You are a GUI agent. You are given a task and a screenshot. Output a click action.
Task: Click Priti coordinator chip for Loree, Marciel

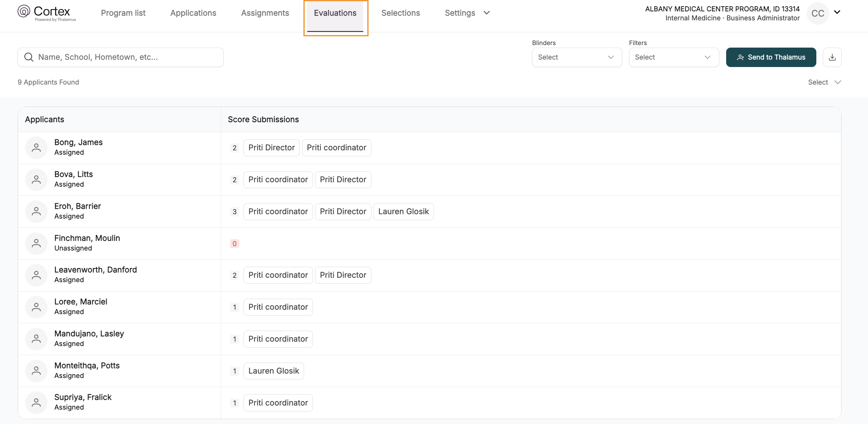[x=278, y=307]
